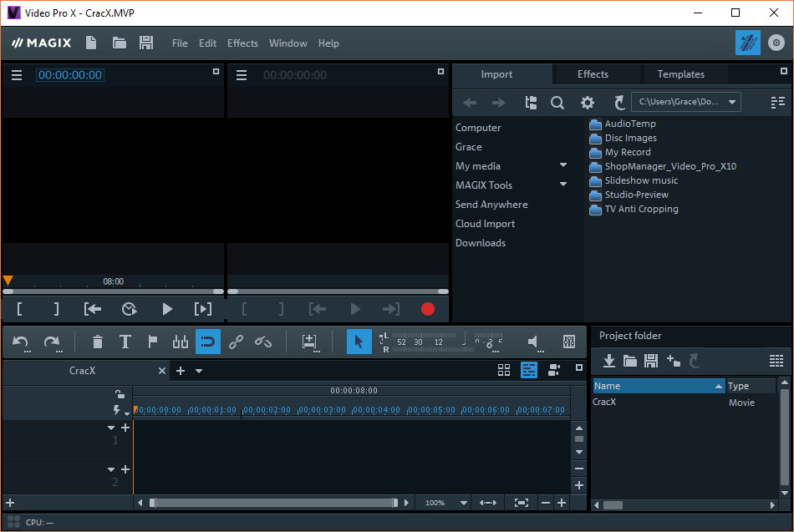Click the blue MAGIX store icon
794x532 pixels.
747,43
